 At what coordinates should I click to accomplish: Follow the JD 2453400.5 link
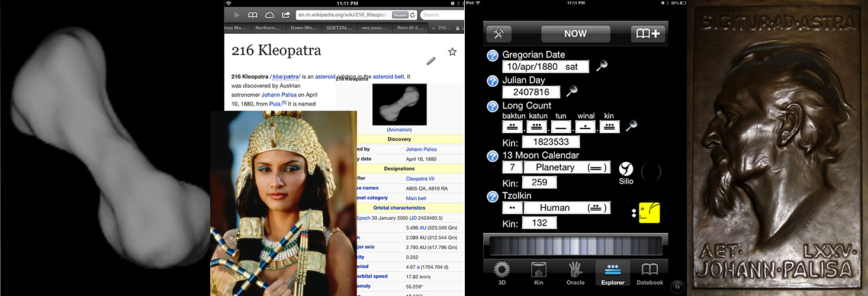point(426,218)
